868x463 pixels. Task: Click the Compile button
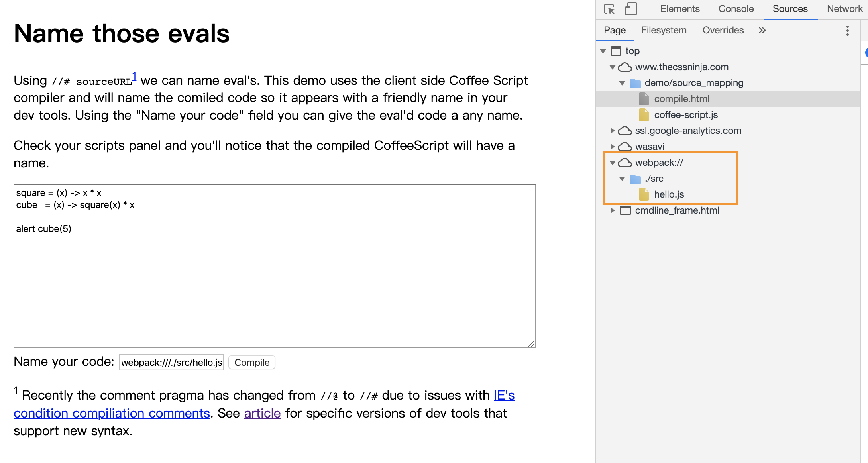pyautogui.click(x=252, y=362)
